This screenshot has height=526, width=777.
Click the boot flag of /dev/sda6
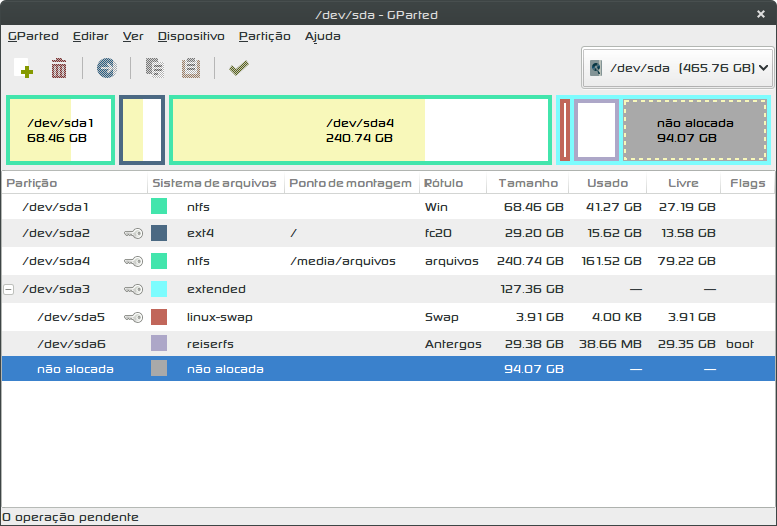click(x=740, y=344)
